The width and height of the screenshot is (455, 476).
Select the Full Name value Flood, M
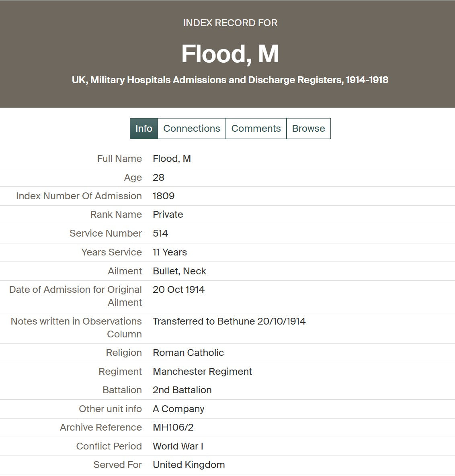point(172,158)
